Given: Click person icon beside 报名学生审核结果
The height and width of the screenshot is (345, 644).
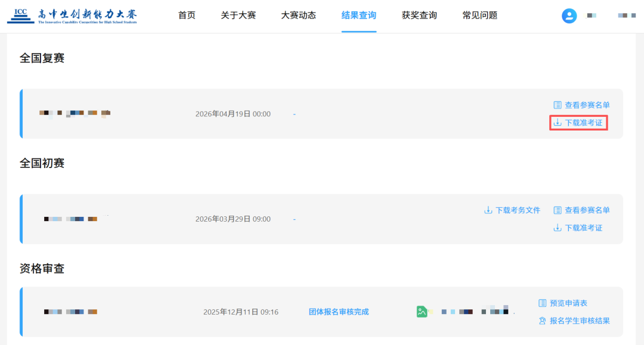Looking at the screenshot, I should (x=543, y=321).
